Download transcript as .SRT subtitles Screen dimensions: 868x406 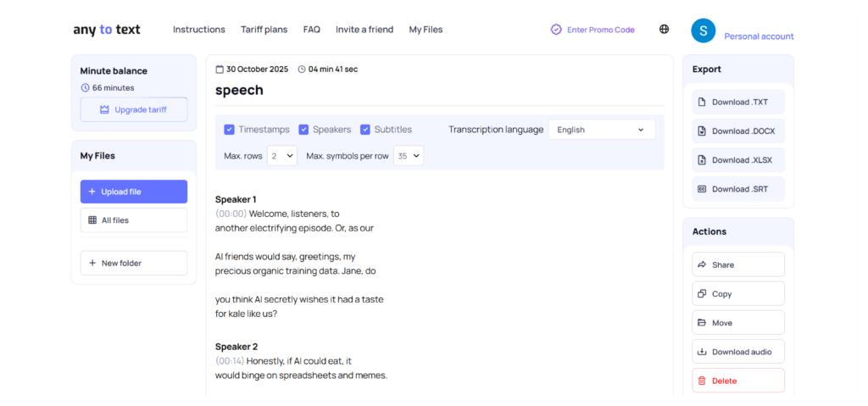click(738, 189)
